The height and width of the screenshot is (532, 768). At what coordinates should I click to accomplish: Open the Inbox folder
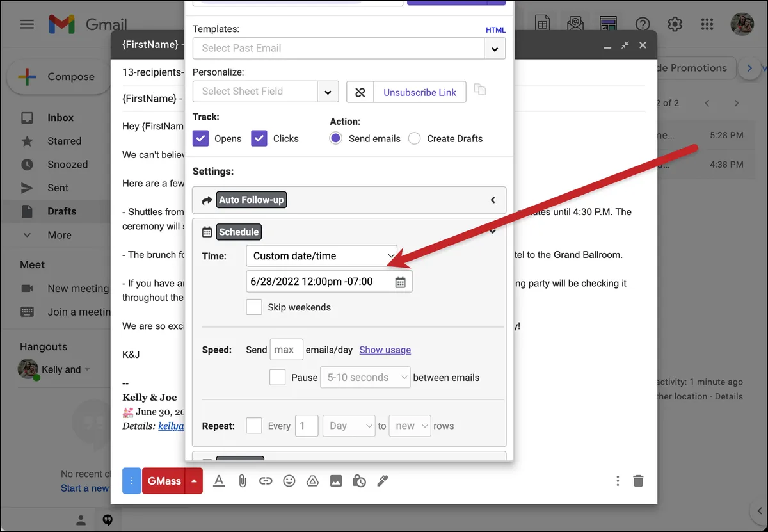60,118
